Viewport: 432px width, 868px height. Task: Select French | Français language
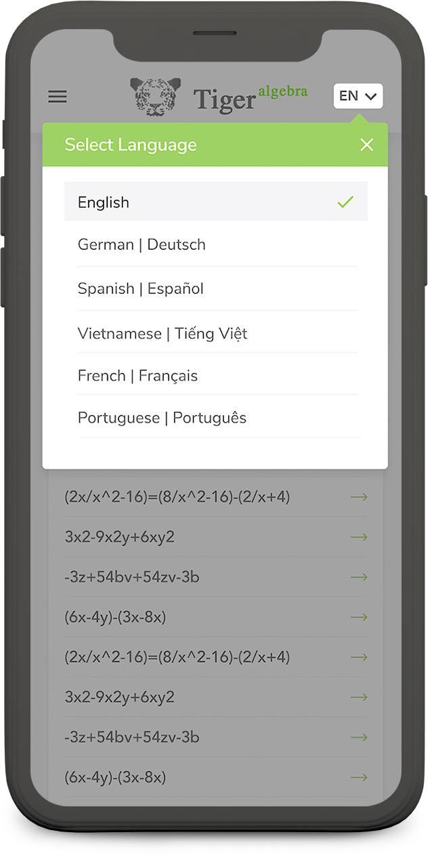[137, 376]
